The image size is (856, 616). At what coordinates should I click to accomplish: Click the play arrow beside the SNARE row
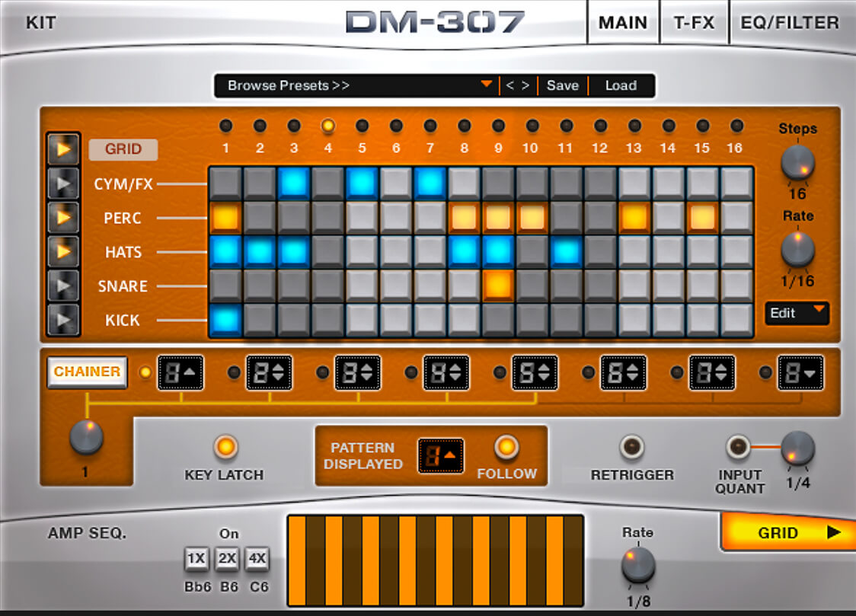pos(64,286)
